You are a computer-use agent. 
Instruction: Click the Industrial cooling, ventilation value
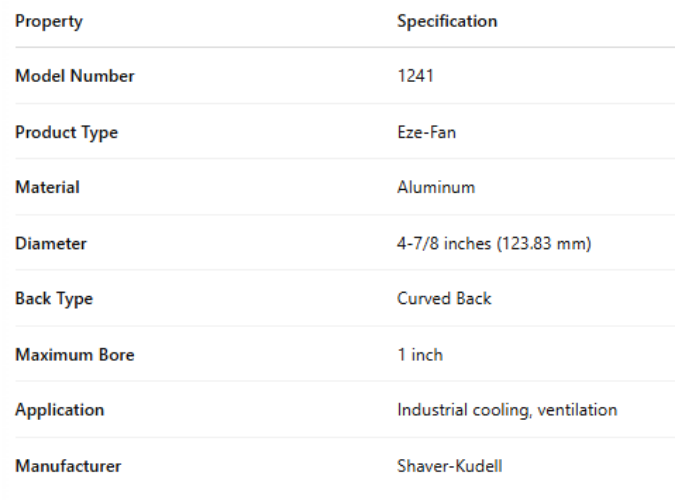pyautogui.click(x=507, y=410)
